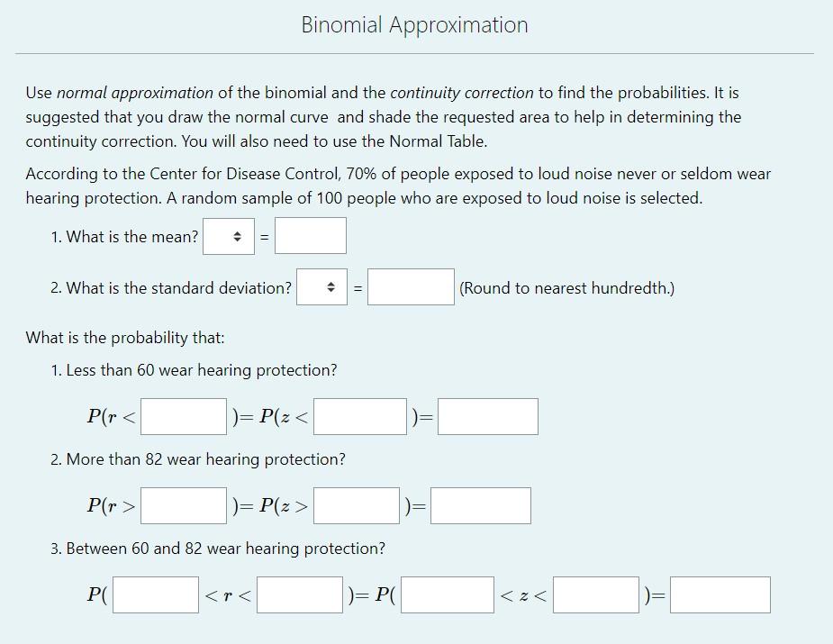
Task: Click the mean value input box
Action: 310,235
